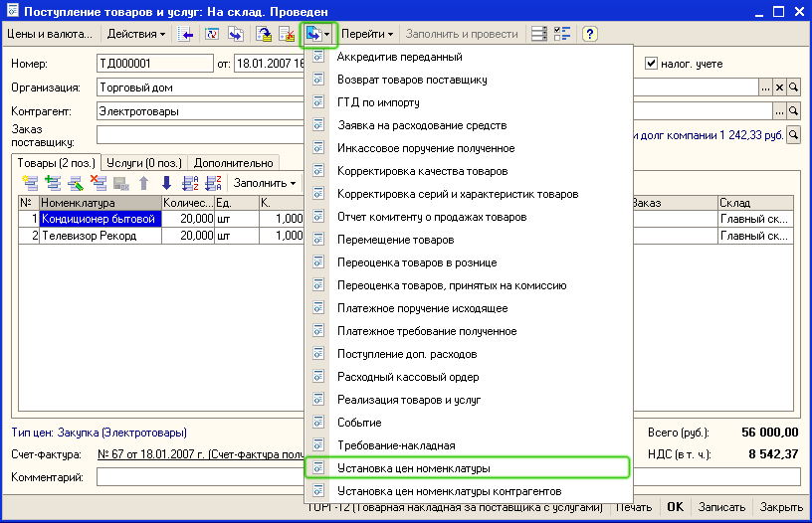Image resolution: width=812 pixels, height=523 pixels.
Task: Click the 'Закрыть' button
Action: coord(781,507)
